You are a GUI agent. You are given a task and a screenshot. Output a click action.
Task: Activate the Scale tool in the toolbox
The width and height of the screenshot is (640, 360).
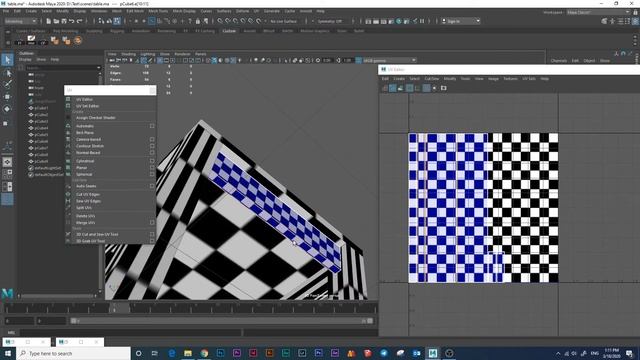6,123
